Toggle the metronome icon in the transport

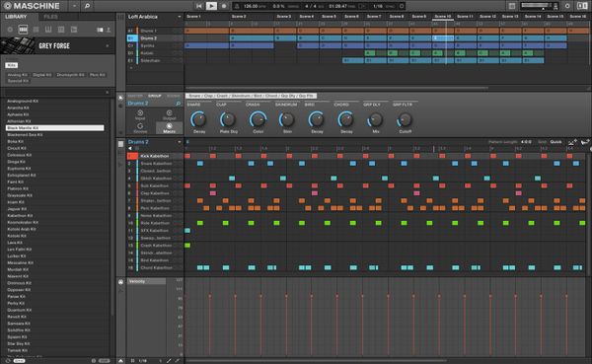[237, 6]
